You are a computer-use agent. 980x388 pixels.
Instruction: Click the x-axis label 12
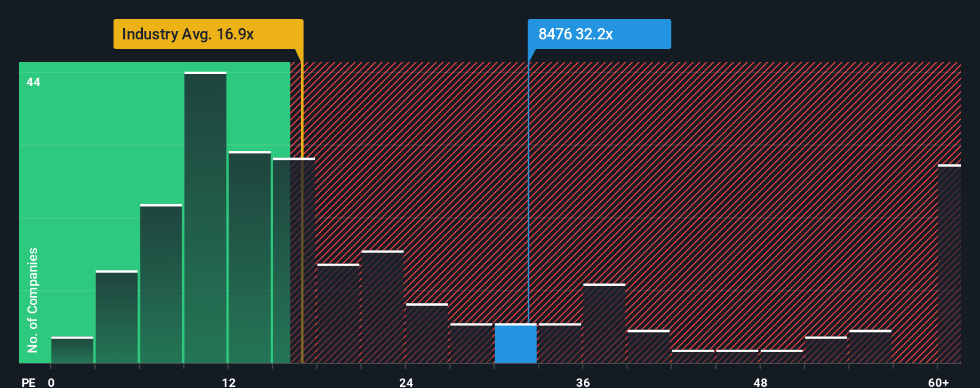tap(228, 382)
